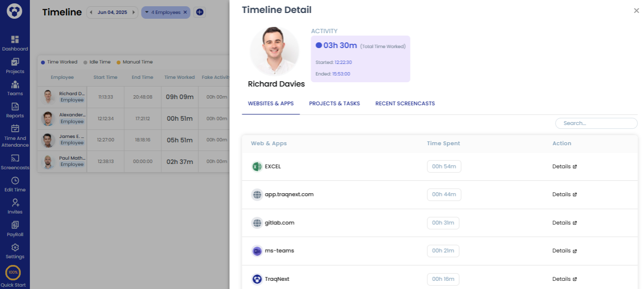This screenshot has height=289, width=644.
Task: Select the Edit Time tool
Action: (15, 185)
